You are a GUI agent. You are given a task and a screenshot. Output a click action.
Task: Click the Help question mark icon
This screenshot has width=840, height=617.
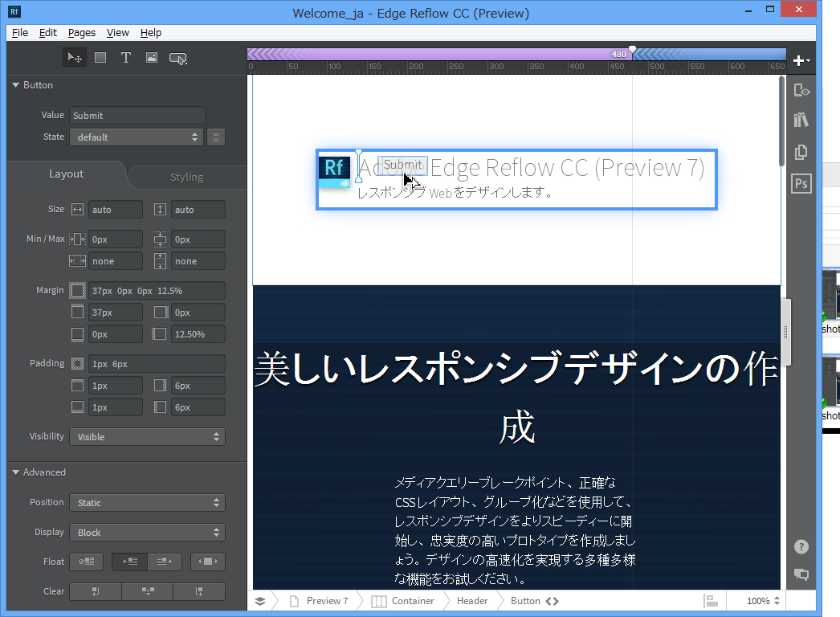pos(801,546)
